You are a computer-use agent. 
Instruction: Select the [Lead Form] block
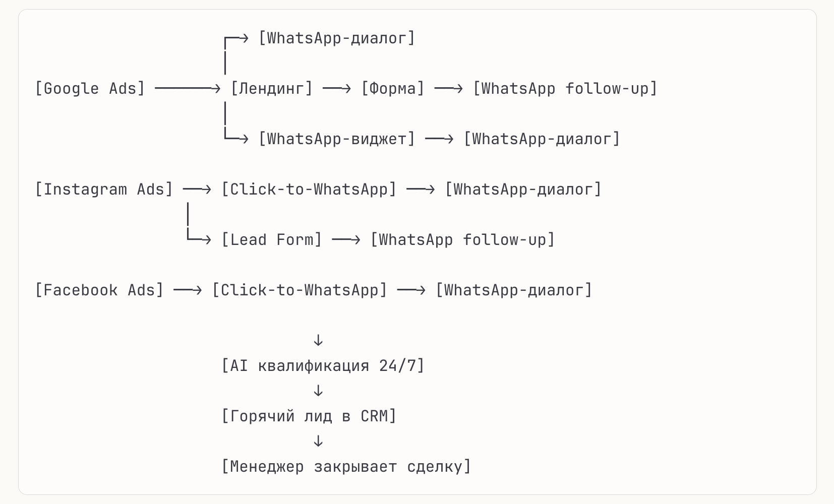[271, 240]
